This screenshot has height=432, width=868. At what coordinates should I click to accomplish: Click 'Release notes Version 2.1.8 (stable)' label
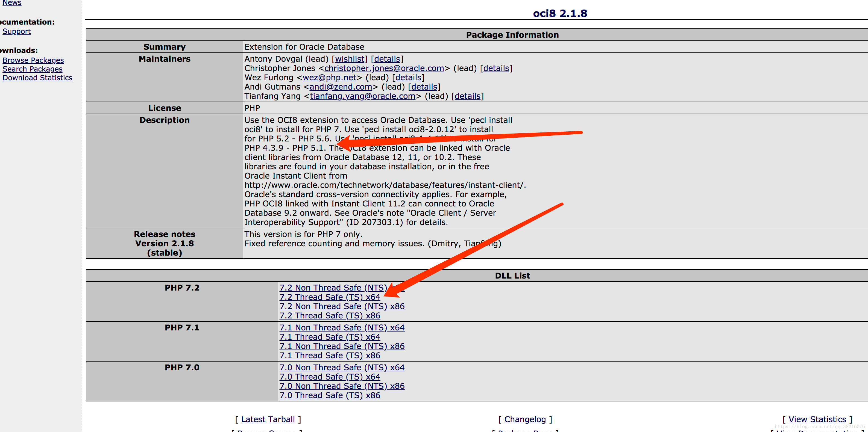[165, 243]
